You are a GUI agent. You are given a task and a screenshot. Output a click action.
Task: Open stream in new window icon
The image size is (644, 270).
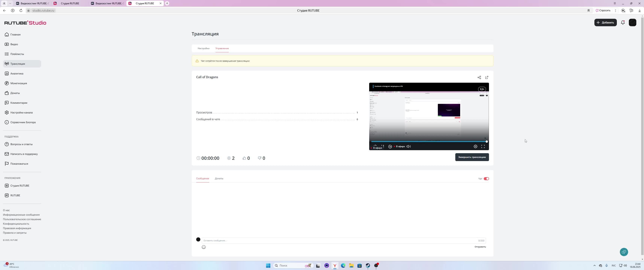[x=487, y=78]
